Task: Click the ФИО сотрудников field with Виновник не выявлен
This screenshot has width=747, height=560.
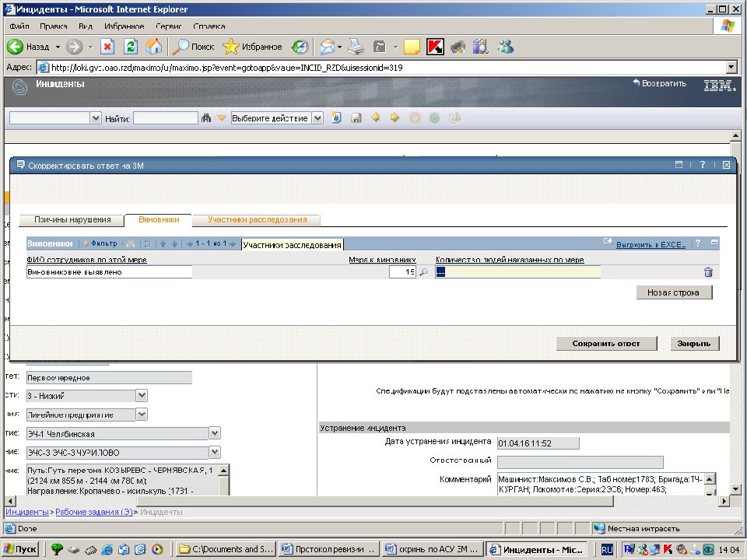Action: 109,272
